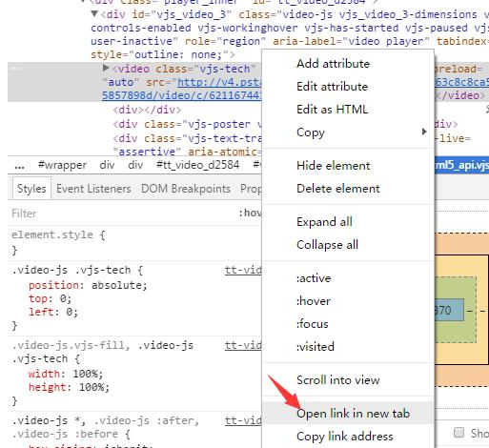This screenshot has width=489, height=448.
Task: Edit the height: 100% declaration
Action: click(69, 387)
